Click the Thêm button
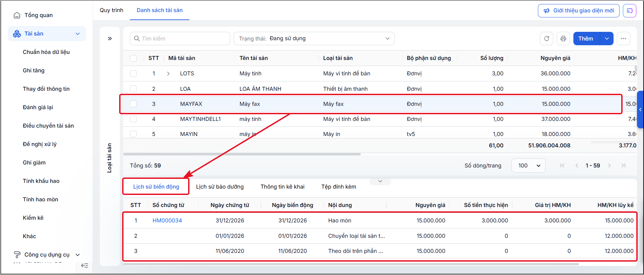The image size is (644, 275). [587, 39]
